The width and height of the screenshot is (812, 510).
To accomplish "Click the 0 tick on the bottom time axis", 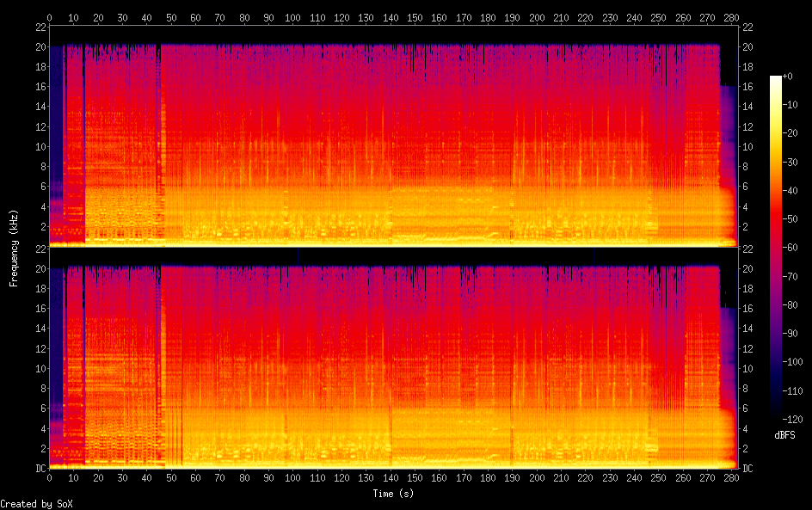I will 50,477.
